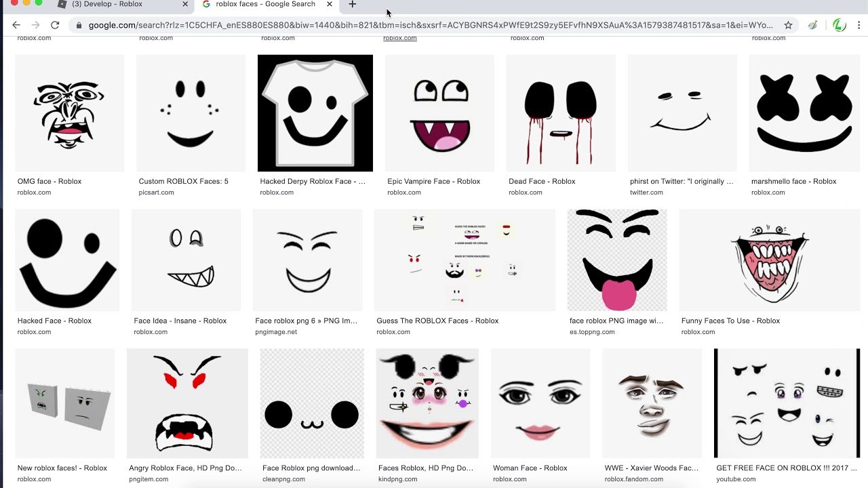
Task: View the Angry Roblox Face red-eyed image
Action: click(x=187, y=403)
